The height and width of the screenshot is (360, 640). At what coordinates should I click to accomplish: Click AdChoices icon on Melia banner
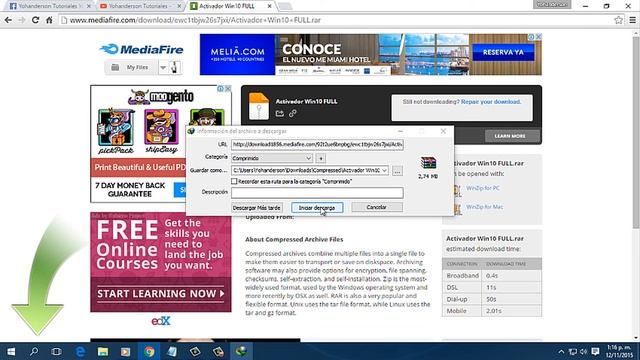(531, 37)
